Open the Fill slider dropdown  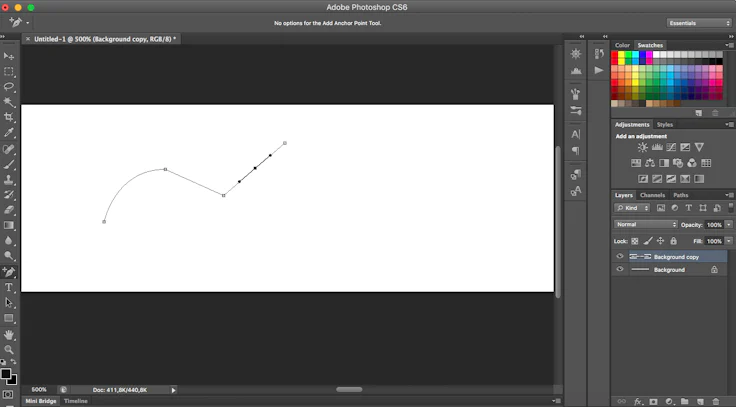coord(729,241)
